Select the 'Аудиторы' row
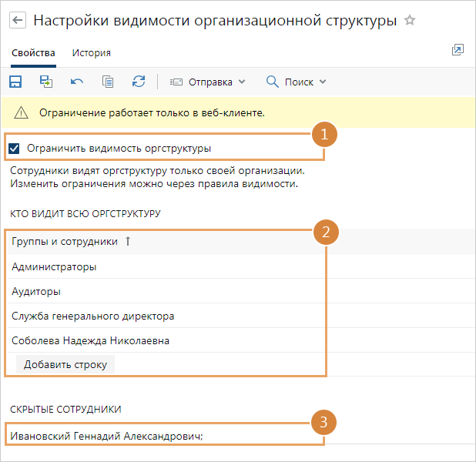 (36, 292)
